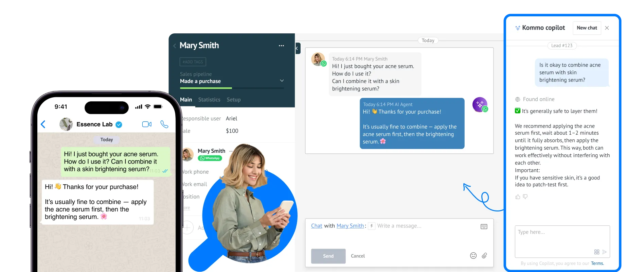
Task: Start a New chat in copilot
Action: [x=587, y=28]
